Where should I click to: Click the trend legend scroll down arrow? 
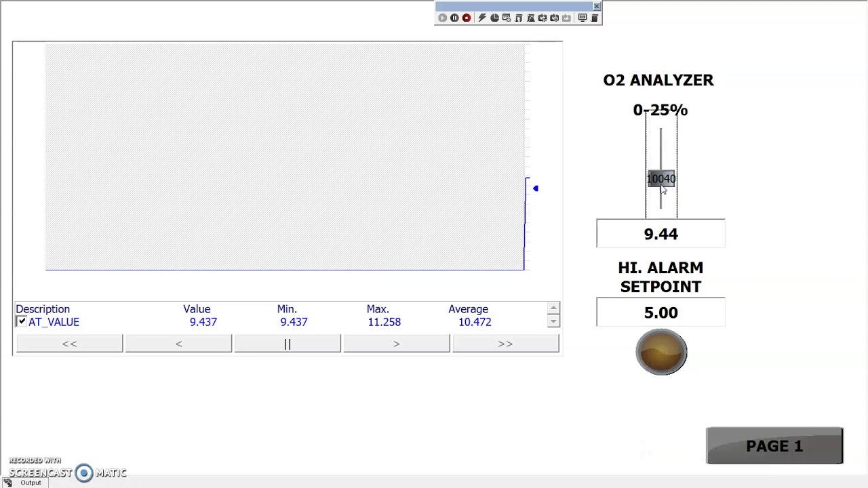coord(553,321)
